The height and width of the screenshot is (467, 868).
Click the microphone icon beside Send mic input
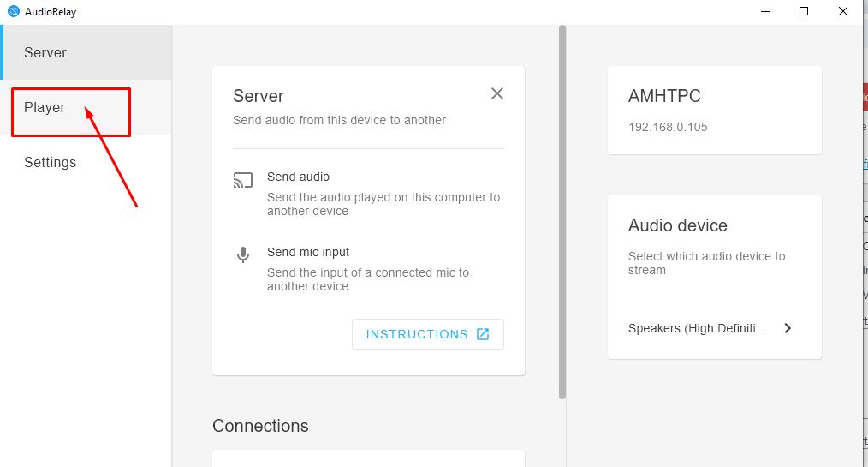(243, 255)
